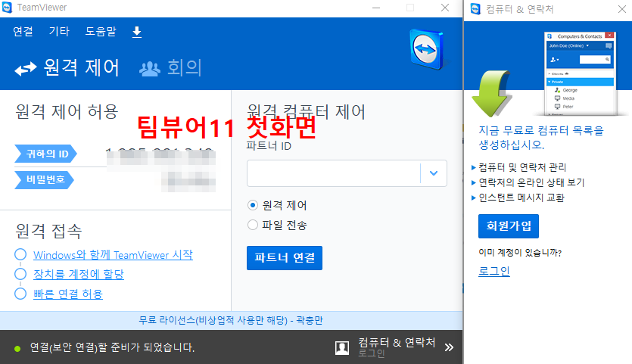Switch to the 회의 tab
Screen dimensions: 632x364
[170, 67]
